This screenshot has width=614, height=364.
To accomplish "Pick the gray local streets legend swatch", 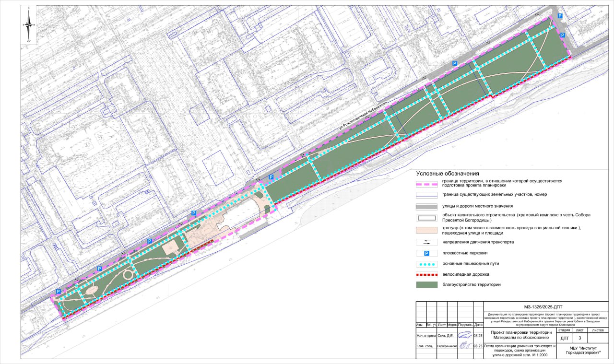I will (x=426, y=206).
